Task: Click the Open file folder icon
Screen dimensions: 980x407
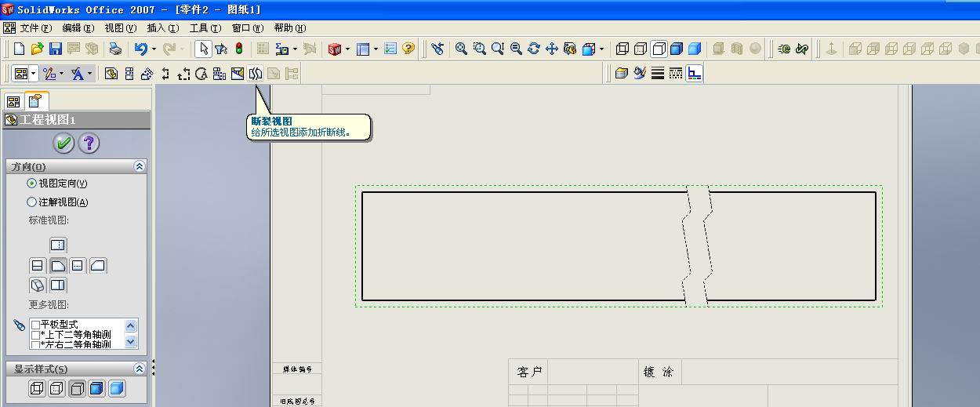Action: coord(37,49)
